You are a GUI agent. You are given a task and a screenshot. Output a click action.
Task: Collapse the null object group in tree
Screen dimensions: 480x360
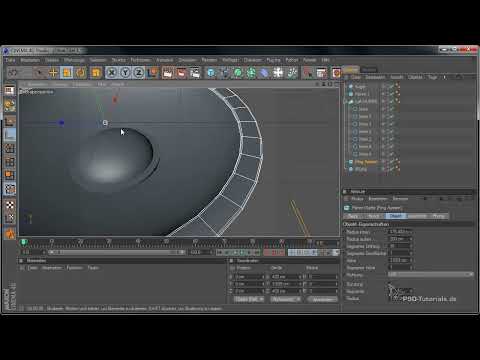[x=346, y=102]
